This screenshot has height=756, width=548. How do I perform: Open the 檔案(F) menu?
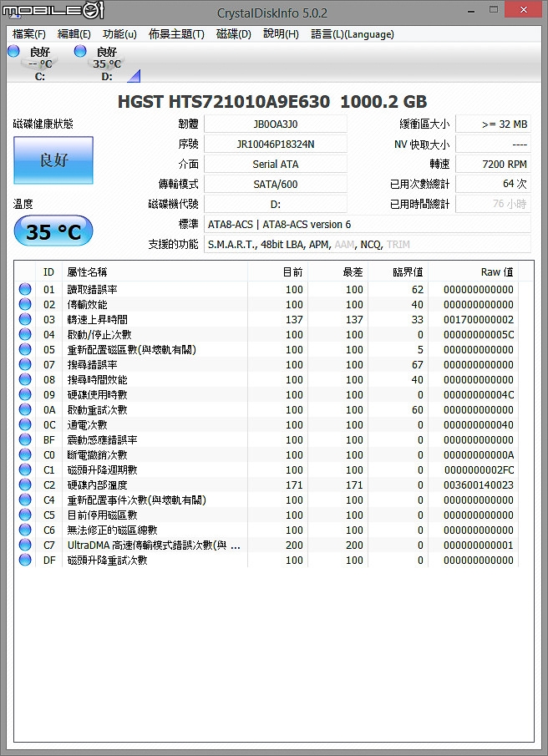click(29, 34)
